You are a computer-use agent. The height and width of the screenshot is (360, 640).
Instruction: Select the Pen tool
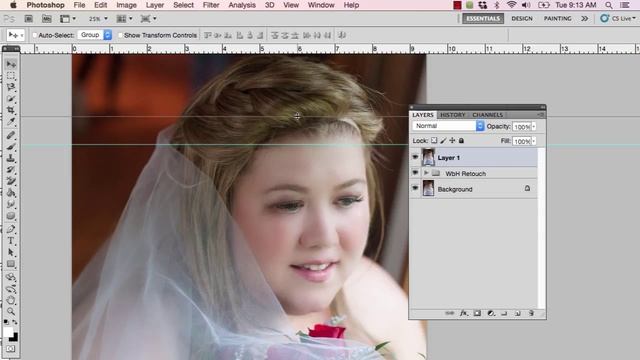pos(11,229)
